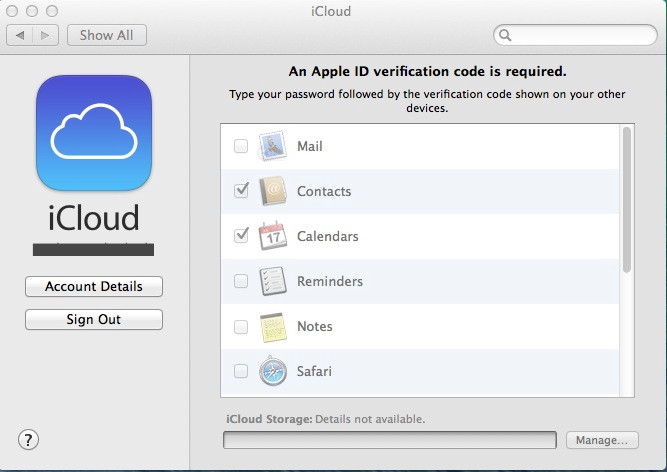Enable the Reminders checkbox

[x=241, y=281]
